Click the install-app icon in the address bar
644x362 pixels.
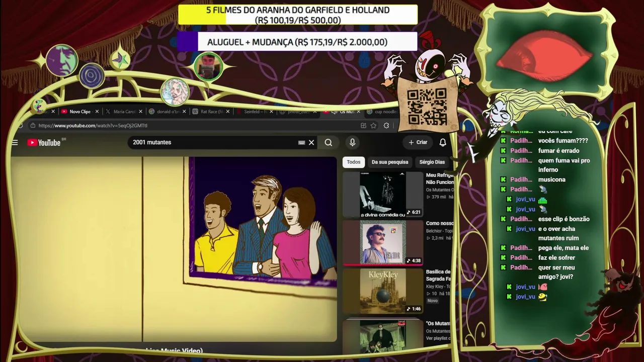point(363,125)
